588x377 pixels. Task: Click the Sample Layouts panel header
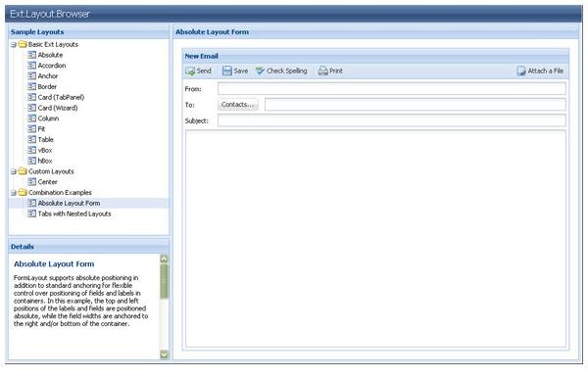pos(89,32)
